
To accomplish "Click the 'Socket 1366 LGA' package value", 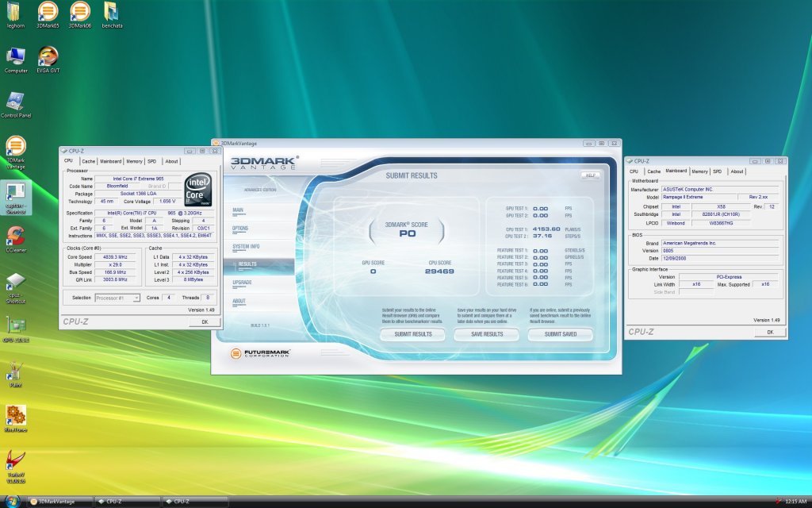I will pos(138,194).
